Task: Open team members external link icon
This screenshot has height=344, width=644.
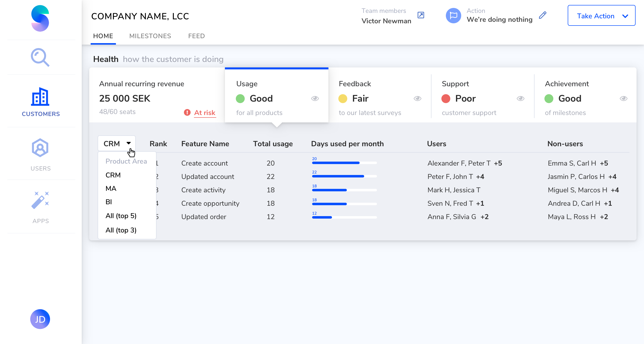Action: [x=421, y=15]
